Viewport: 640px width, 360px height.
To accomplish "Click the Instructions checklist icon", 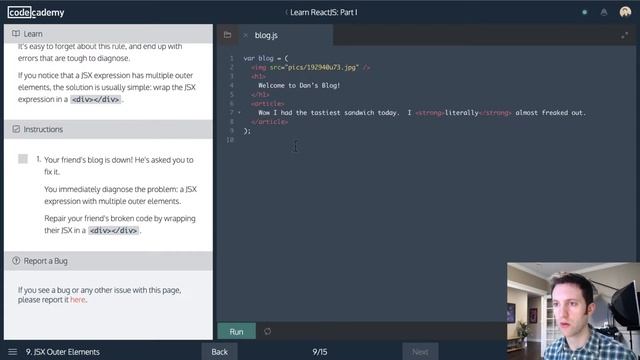I will (x=16, y=129).
